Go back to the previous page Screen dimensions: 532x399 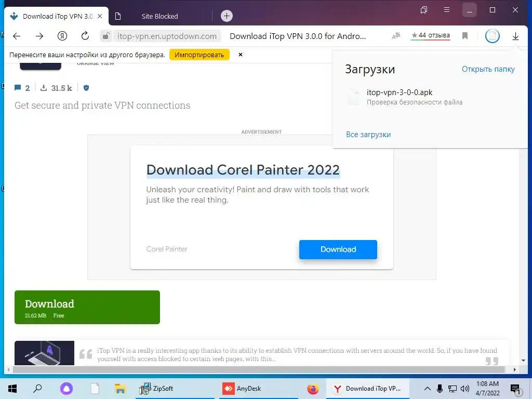pos(17,36)
